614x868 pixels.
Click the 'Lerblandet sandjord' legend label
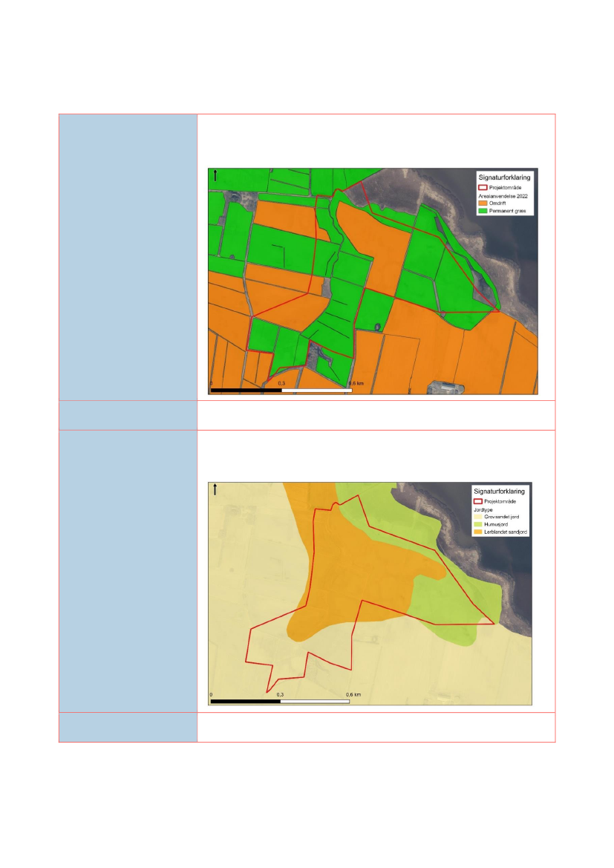click(506, 532)
